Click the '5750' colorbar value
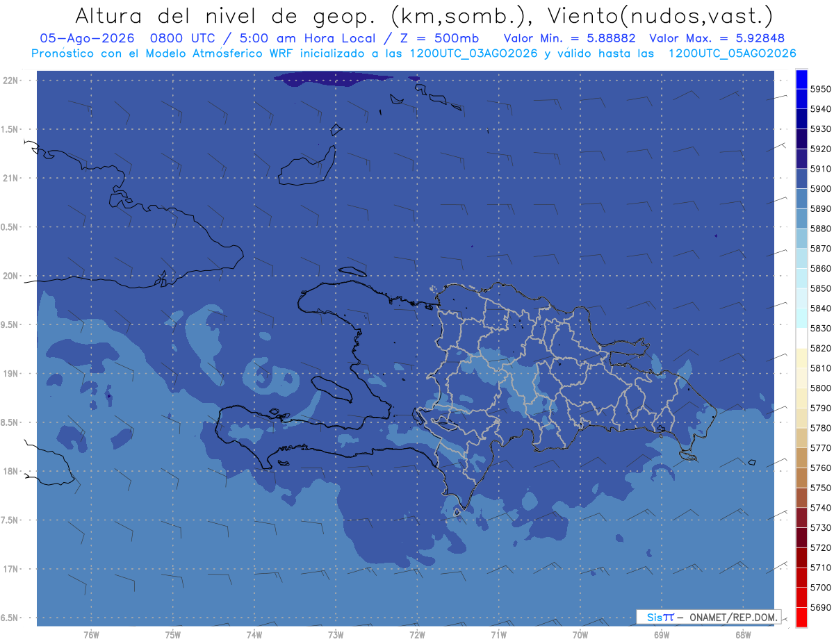Viewport: 834px width, 644px height. pos(820,488)
